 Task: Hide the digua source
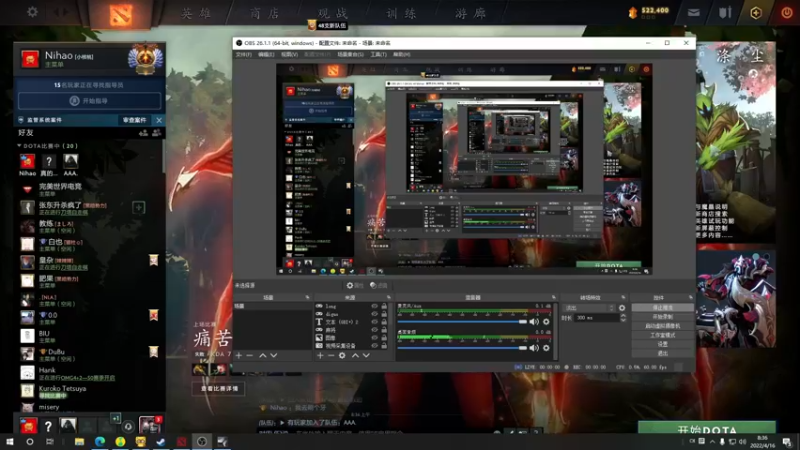(374, 314)
